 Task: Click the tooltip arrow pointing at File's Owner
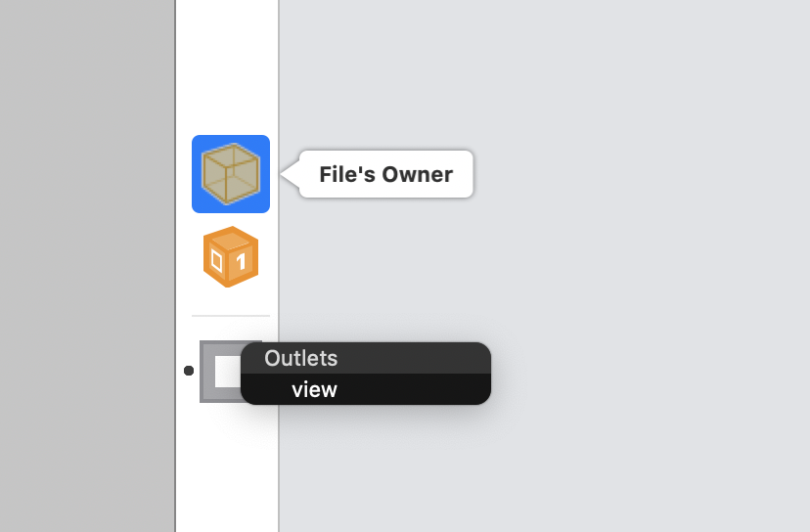pos(290,174)
